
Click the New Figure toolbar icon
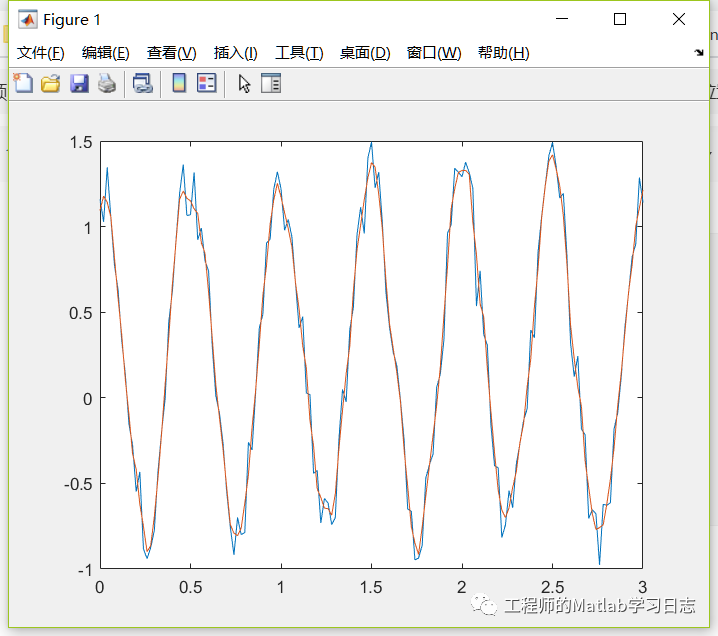[23, 83]
